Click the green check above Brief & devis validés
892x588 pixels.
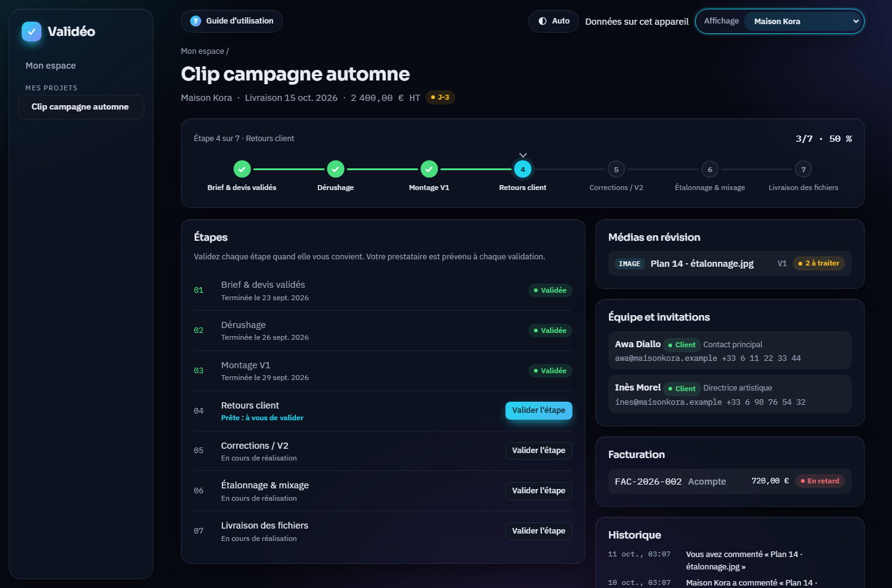[242, 169]
